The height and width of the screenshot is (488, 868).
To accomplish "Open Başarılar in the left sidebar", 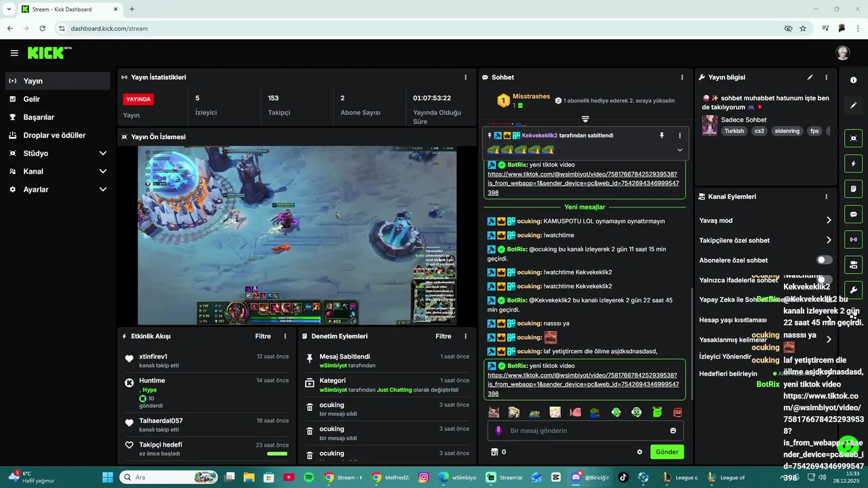I will tap(57, 117).
